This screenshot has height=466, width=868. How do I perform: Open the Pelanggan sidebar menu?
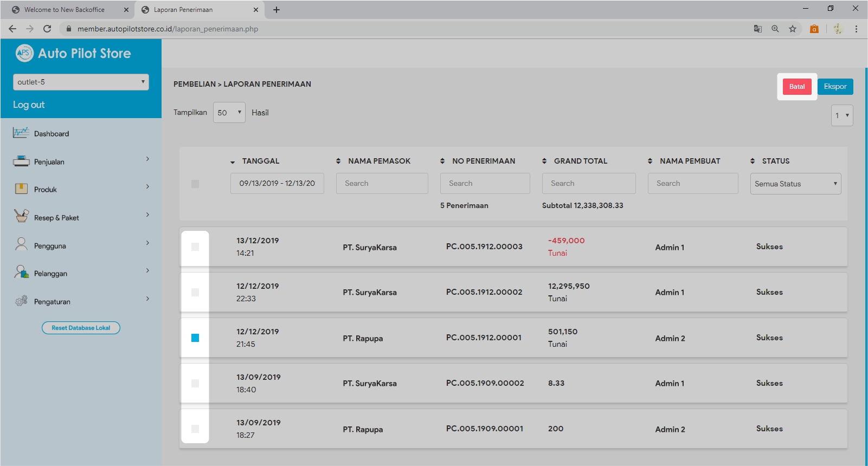[51, 274]
